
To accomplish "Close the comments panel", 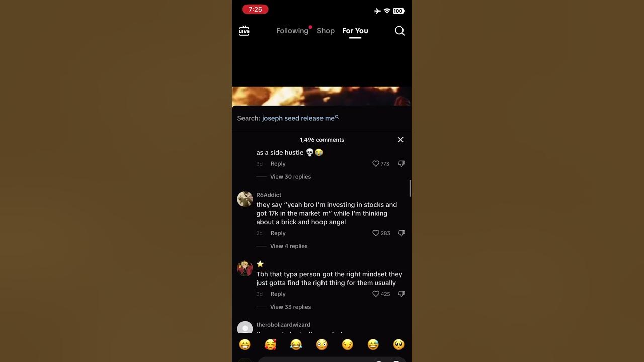I will (400, 140).
